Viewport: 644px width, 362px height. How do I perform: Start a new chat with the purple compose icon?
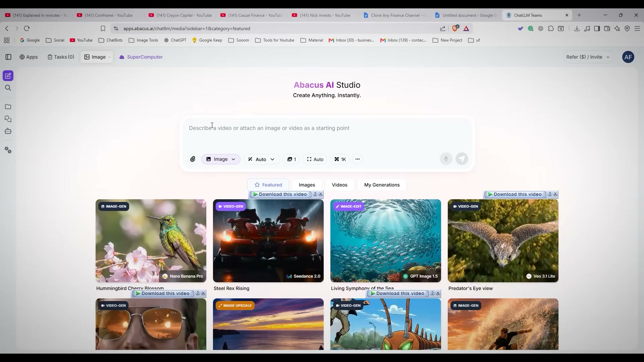point(8,76)
